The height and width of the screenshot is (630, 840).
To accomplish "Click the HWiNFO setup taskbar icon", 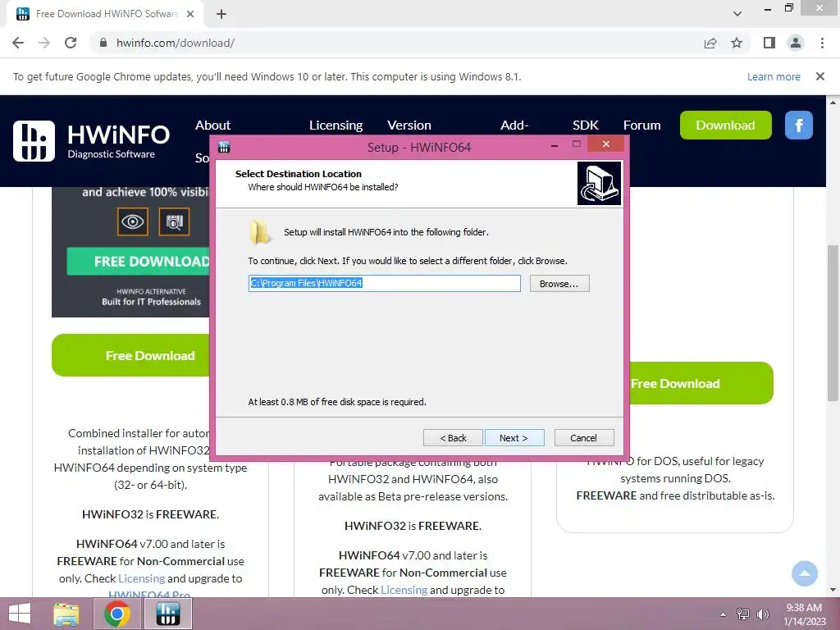I will [x=167, y=614].
